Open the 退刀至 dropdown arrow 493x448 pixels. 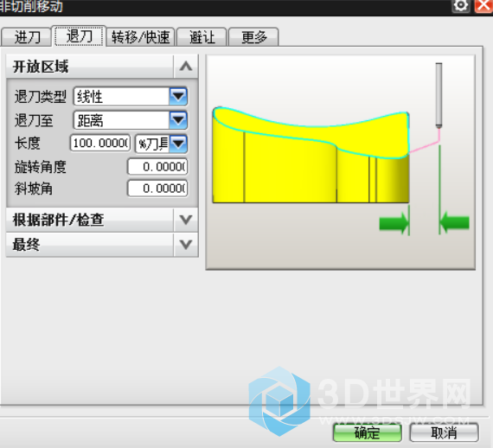[178, 120]
